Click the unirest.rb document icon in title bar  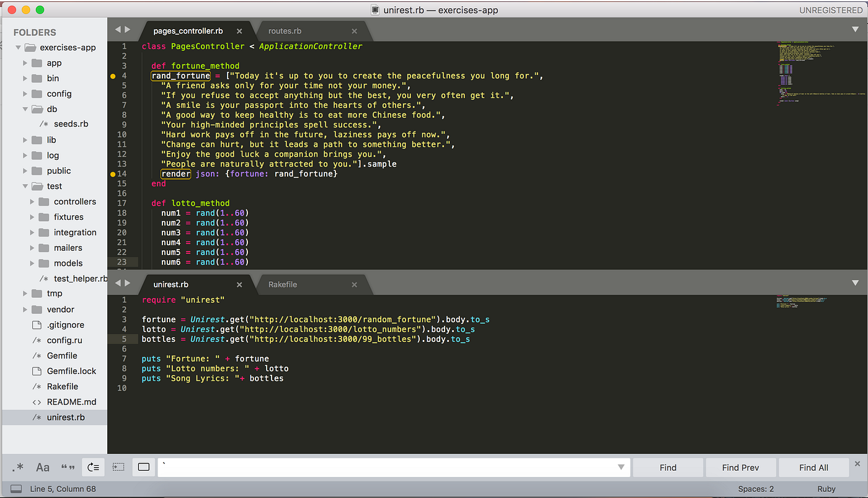tap(375, 10)
